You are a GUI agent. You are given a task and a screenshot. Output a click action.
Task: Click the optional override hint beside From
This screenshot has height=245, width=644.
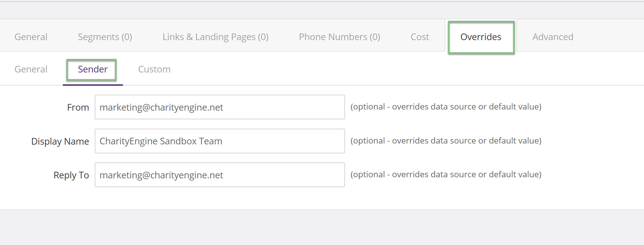point(446,107)
